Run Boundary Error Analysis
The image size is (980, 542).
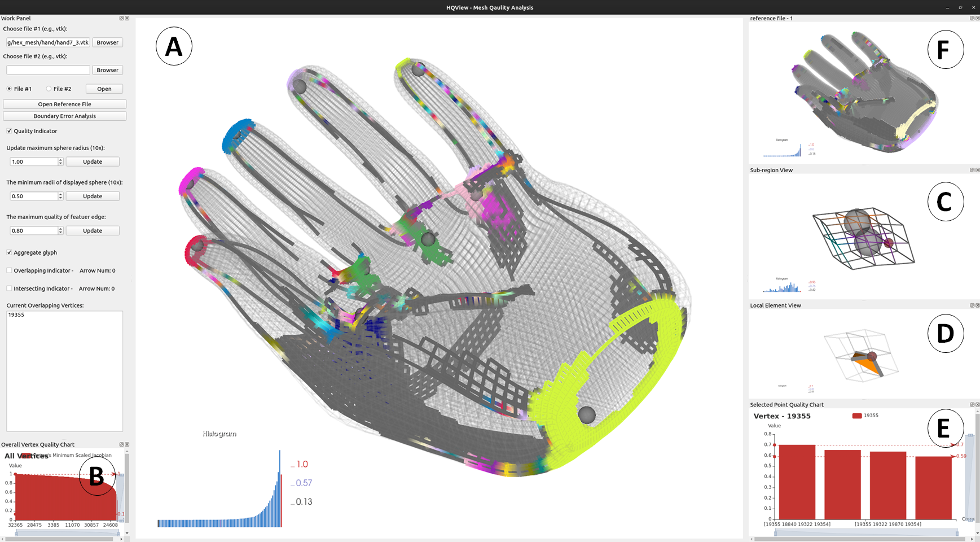pos(64,116)
